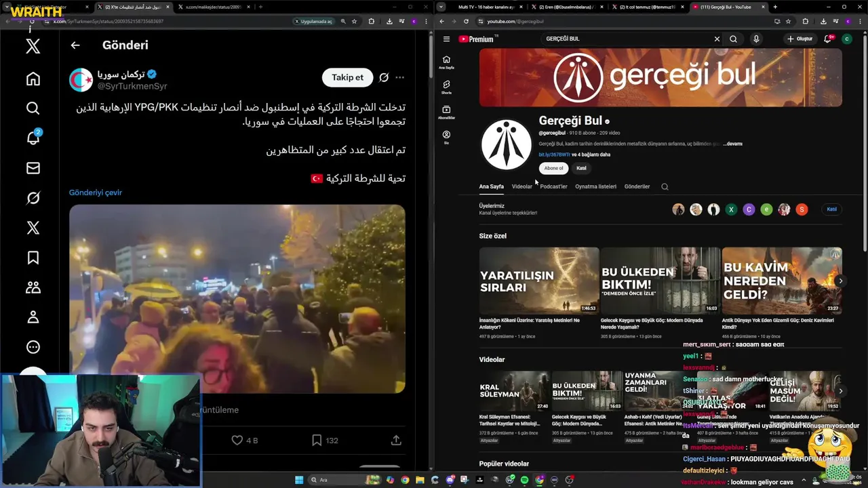
Task: Expand channel description with ...devamı
Action: (x=733, y=144)
